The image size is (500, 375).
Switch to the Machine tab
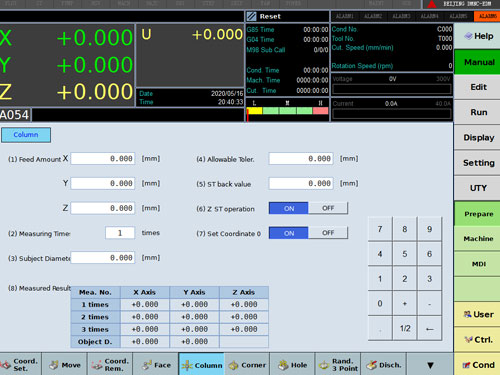[x=478, y=238]
